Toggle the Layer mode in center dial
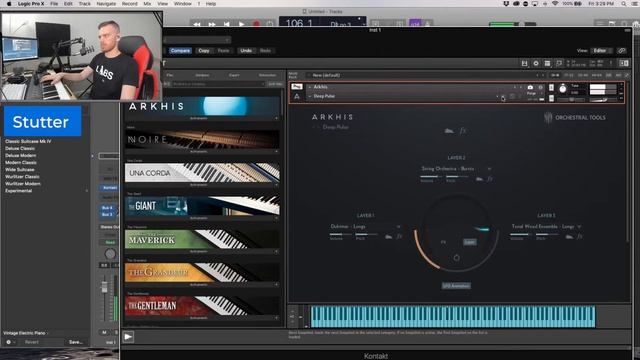The image size is (640, 360). (x=470, y=242)
